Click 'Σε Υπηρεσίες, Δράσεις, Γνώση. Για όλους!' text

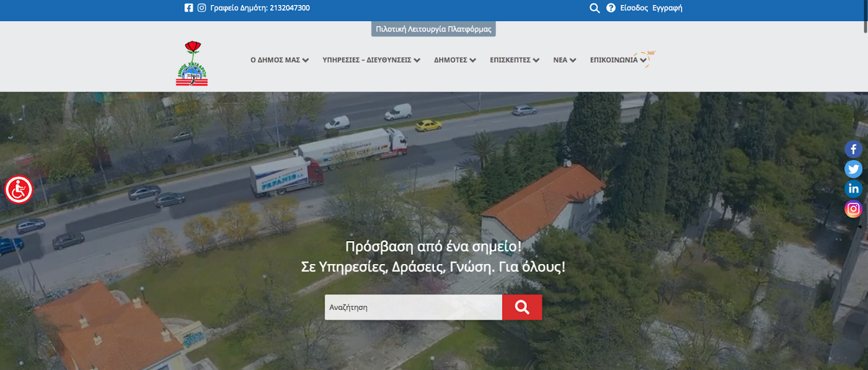pyautogui.click(x=433, y=267)
